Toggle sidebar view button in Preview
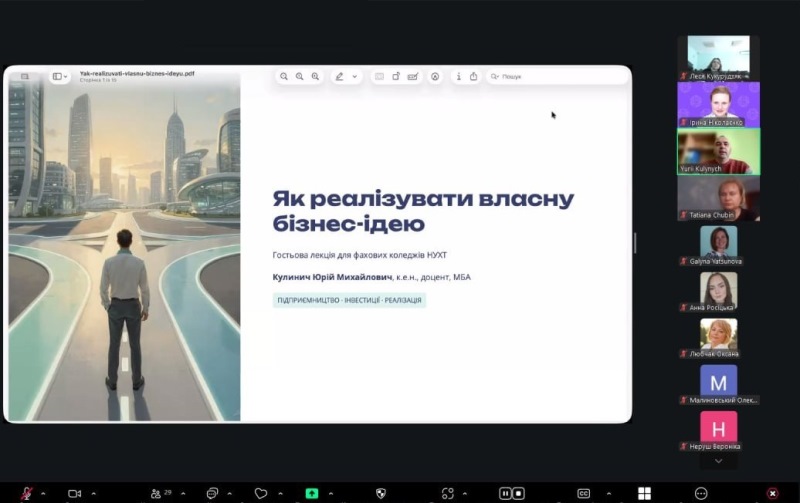800x503 pixels. tap(57, 77)
